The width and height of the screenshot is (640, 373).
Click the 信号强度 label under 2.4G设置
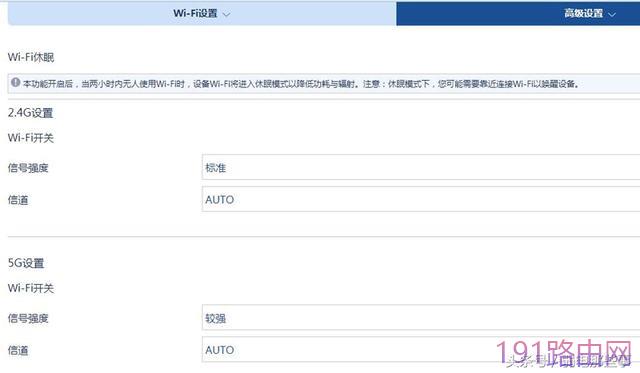[28, 168]
